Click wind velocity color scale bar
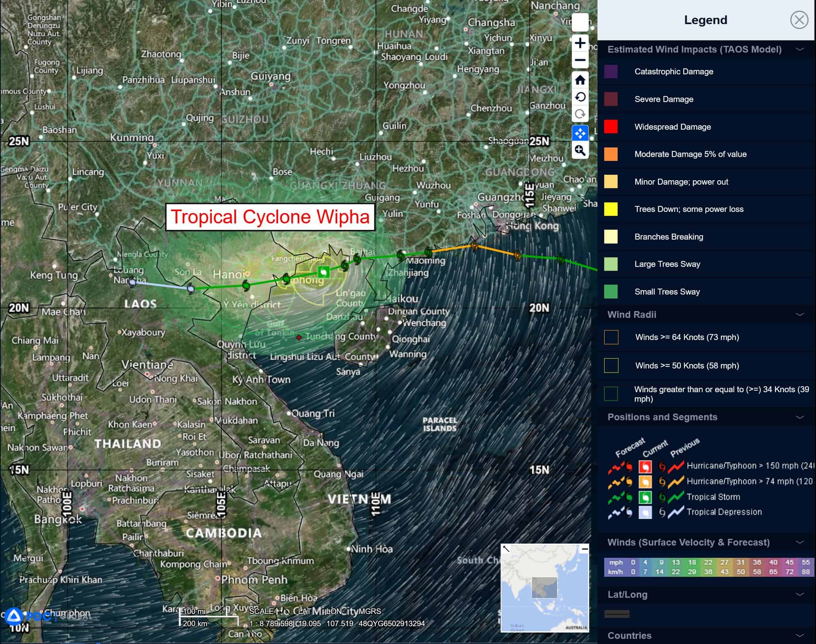Image resolution: width=816 pixels, height=644 pixels. (x=709, y=567)
